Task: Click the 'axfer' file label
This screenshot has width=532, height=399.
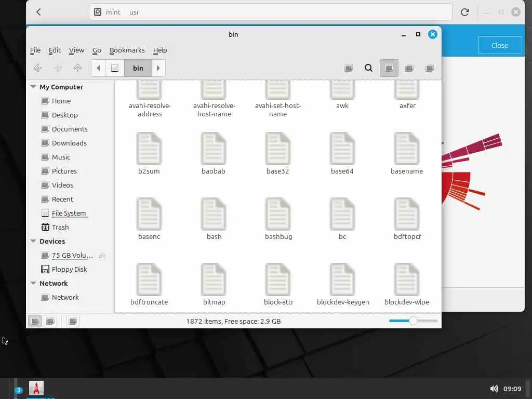Action: 407,106
